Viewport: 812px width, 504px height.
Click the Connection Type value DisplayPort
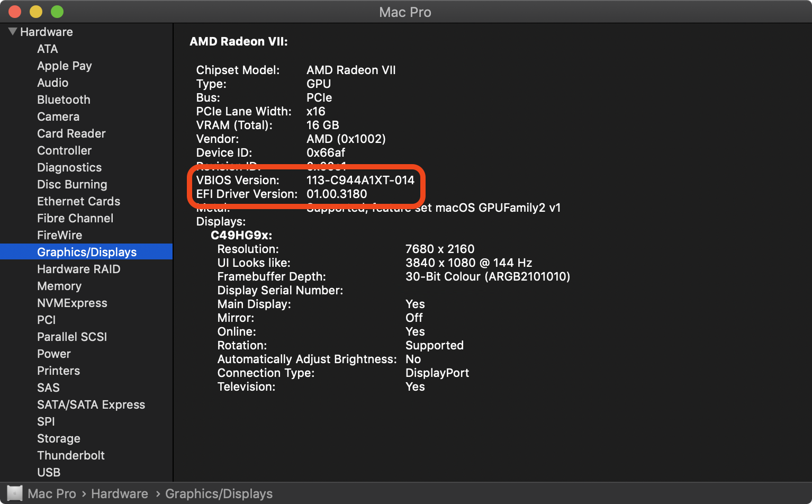437,373
